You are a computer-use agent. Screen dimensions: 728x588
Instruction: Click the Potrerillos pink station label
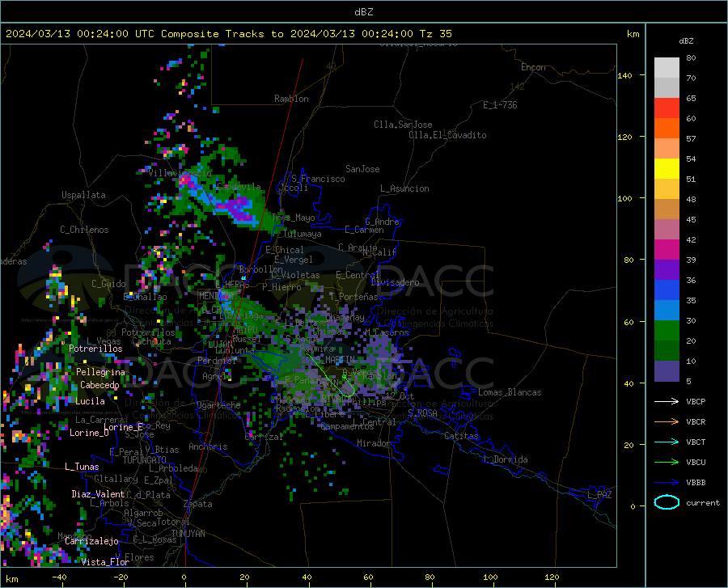coord(95,349)
